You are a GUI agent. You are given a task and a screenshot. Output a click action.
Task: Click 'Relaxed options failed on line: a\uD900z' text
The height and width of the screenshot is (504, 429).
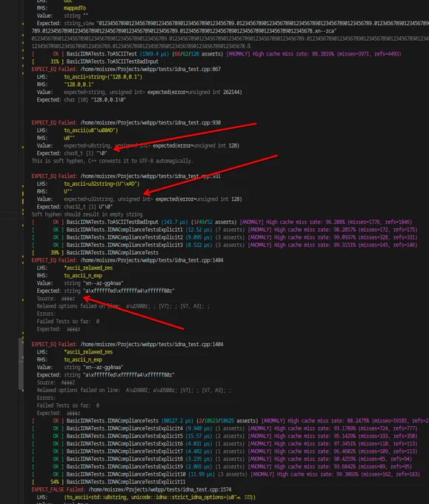click(123, 306)
